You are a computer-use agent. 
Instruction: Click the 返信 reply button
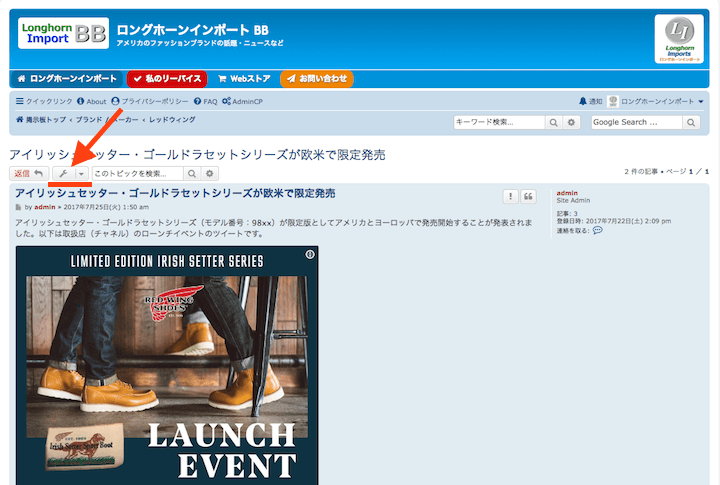pyautogui.click(x=29, y=174)
